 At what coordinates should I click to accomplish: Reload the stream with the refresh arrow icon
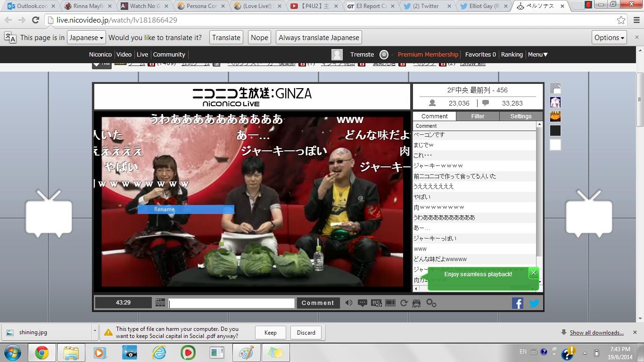[x=404, y=303]
